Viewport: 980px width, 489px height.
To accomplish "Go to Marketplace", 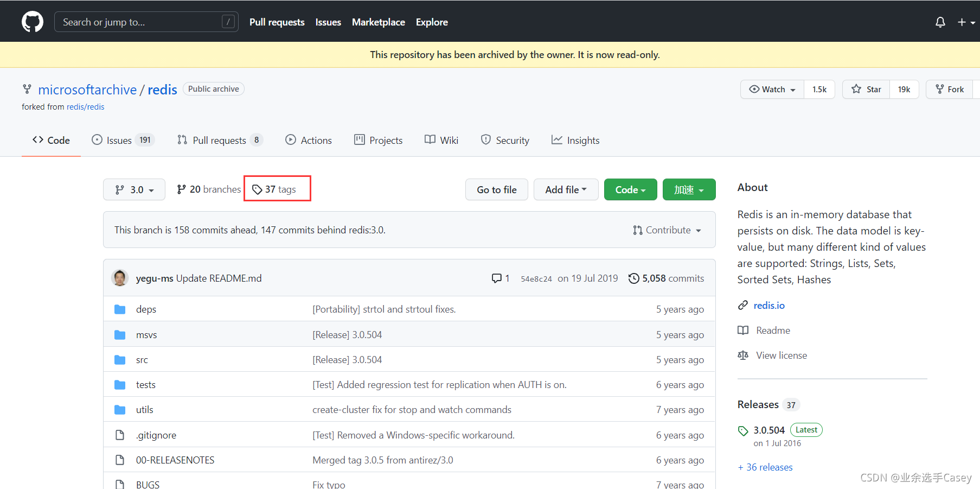I will tap(379, 22).
